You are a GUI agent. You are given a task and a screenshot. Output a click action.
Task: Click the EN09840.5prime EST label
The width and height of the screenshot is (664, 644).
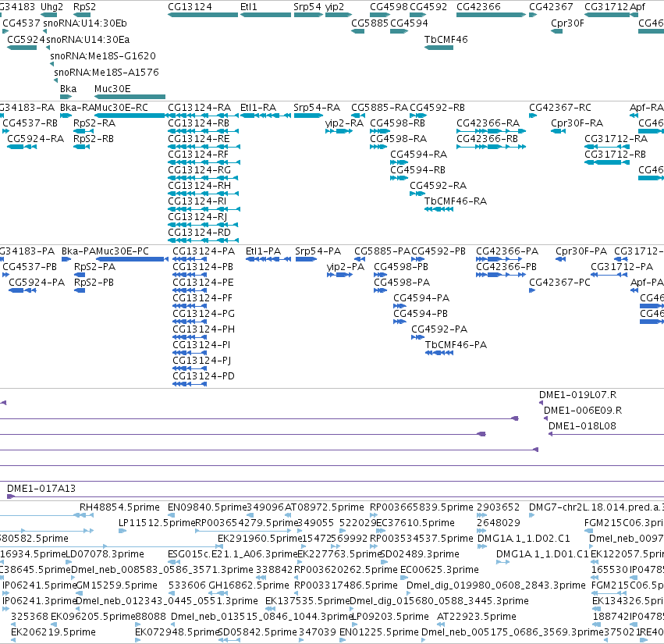[x=207, y=507]
